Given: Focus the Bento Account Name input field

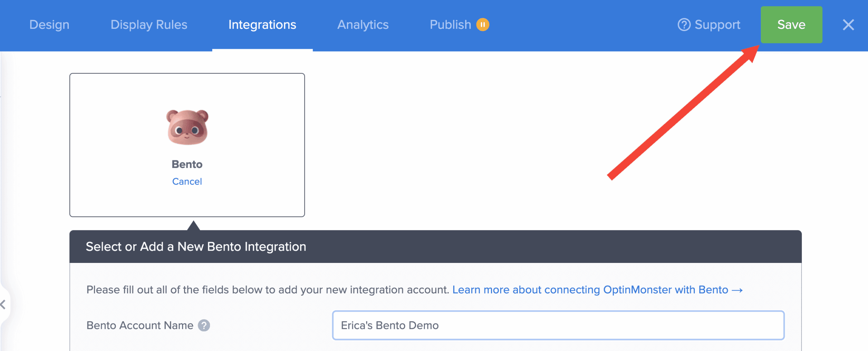Looking at the screenshot, I should pos(558,325).
